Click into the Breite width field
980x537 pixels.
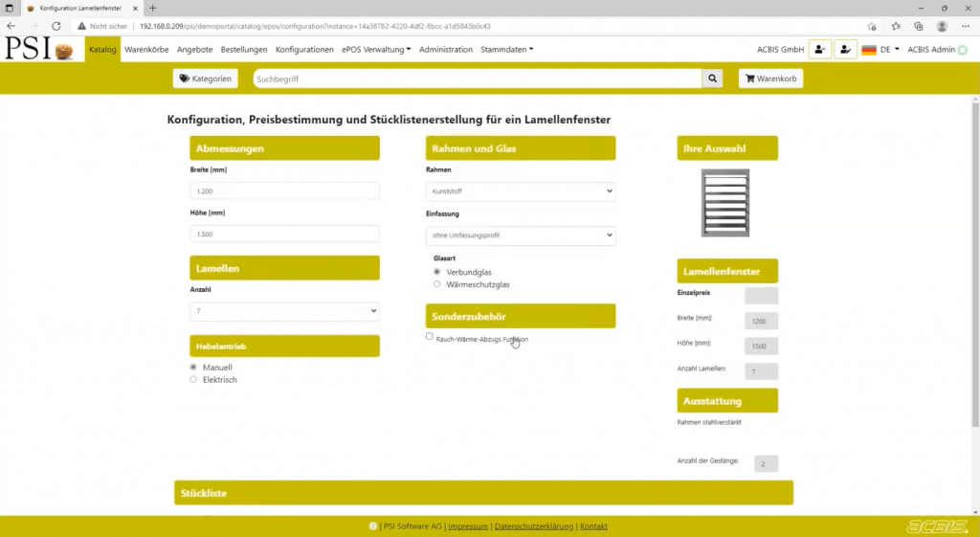click(284, 191)
